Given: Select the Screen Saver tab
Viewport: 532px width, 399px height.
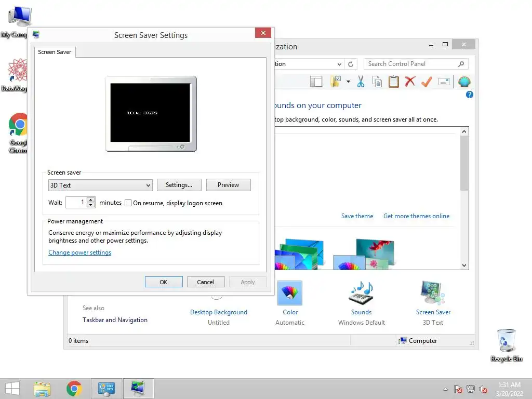Looking at the screenshot, I should click(x=55, y=52).
